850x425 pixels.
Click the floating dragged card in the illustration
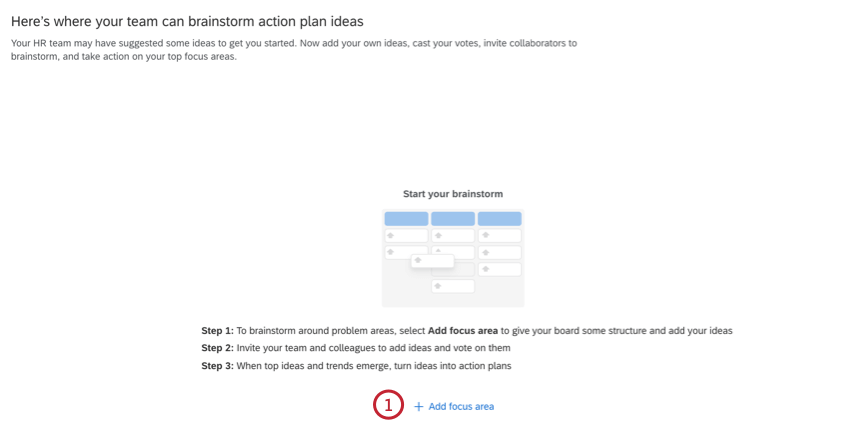click(x=432, y=261)
